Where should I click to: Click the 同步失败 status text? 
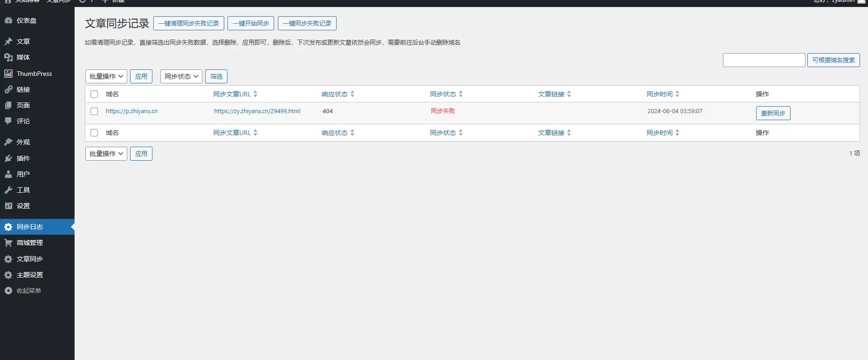pyautogui.click(x=443, y=111)
